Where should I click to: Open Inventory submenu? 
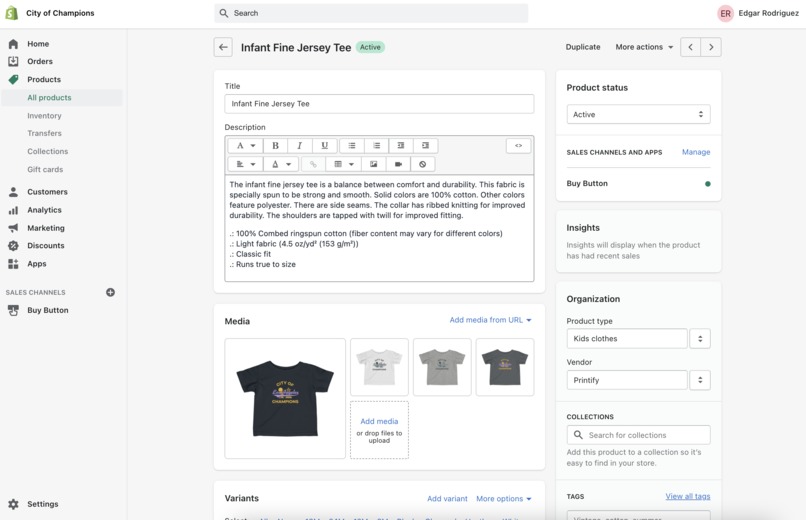[x=44, y=116]
